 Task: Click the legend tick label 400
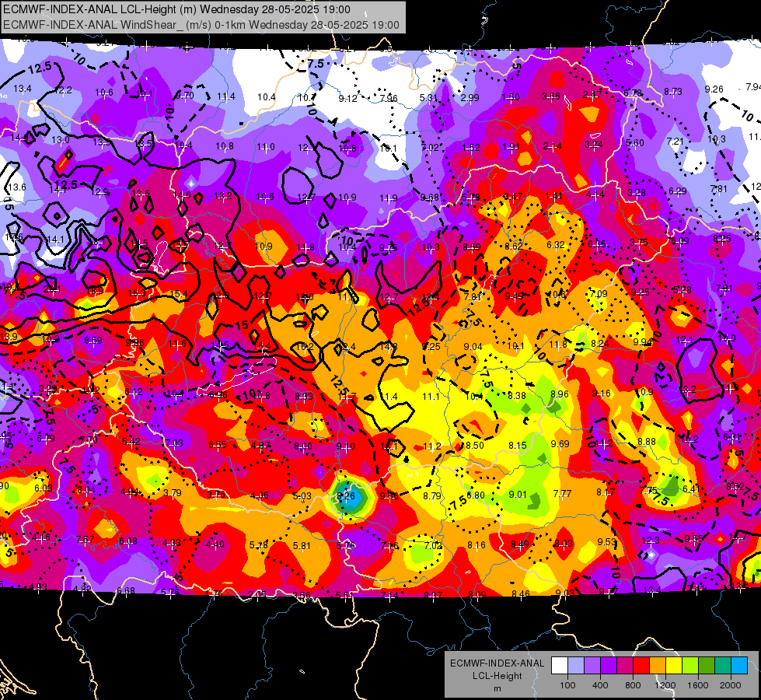tap(600, 685)
